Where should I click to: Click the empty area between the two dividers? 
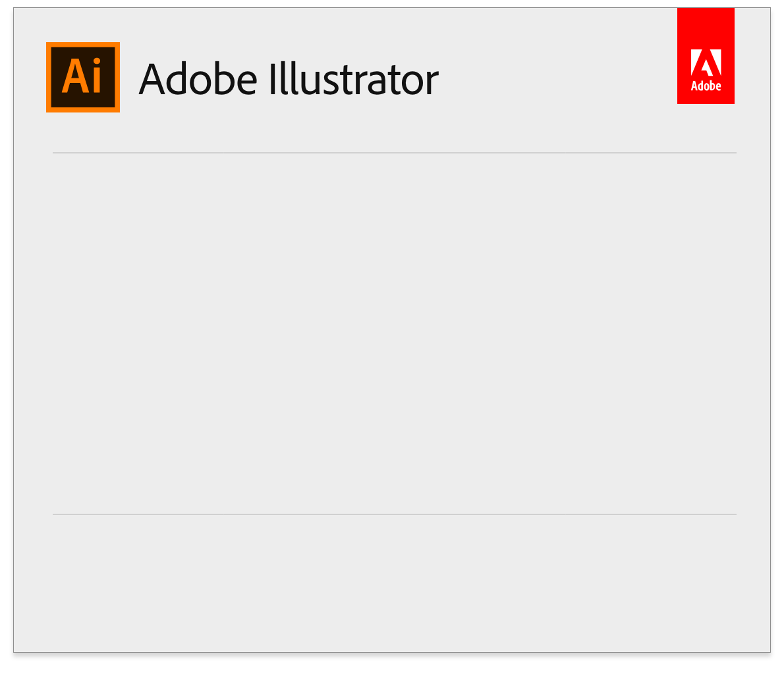pos(395,333)
